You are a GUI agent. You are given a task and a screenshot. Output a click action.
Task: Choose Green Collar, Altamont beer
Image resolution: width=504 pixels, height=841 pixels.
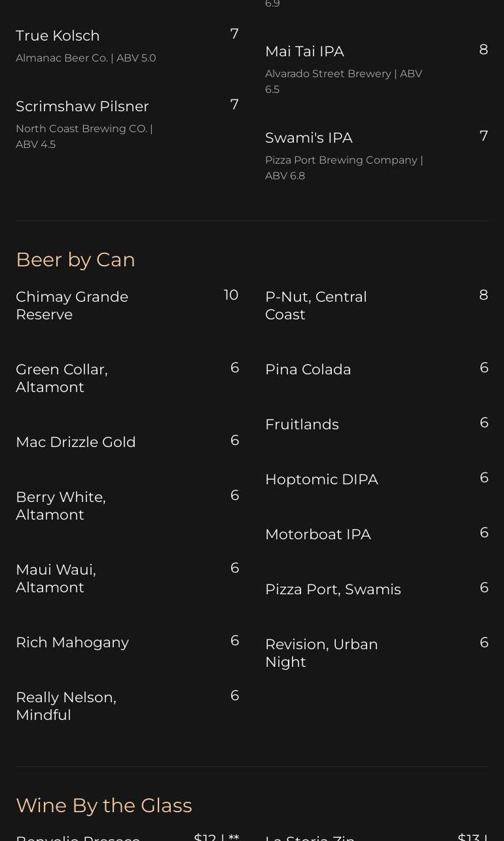point(62,378)
